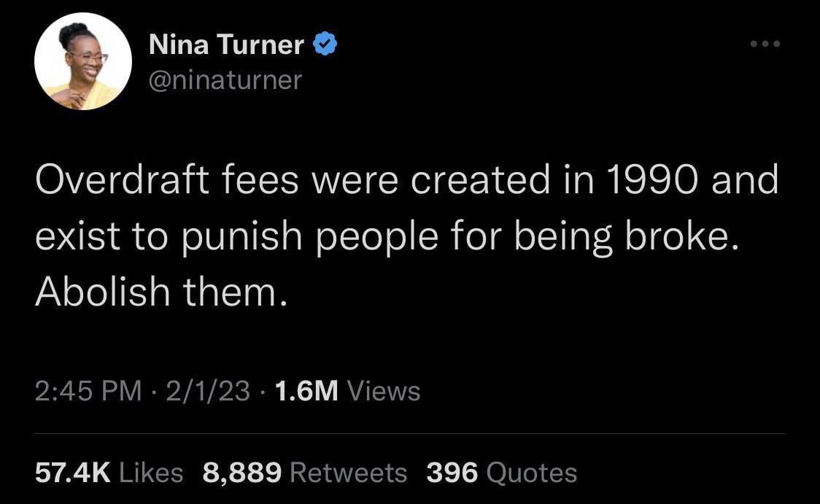Click the Likes label under the divider
Viewport: 820px width, 504px height.
tap(150, 473)
